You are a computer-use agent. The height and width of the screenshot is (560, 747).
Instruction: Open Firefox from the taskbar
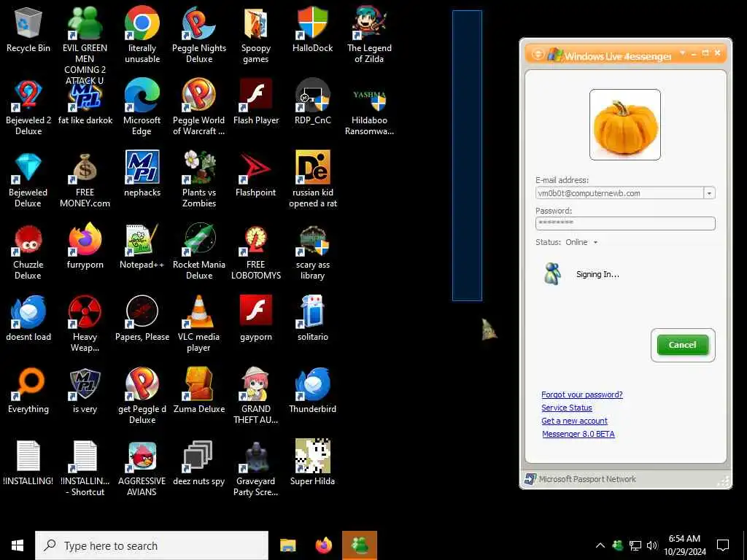(323, 545)
